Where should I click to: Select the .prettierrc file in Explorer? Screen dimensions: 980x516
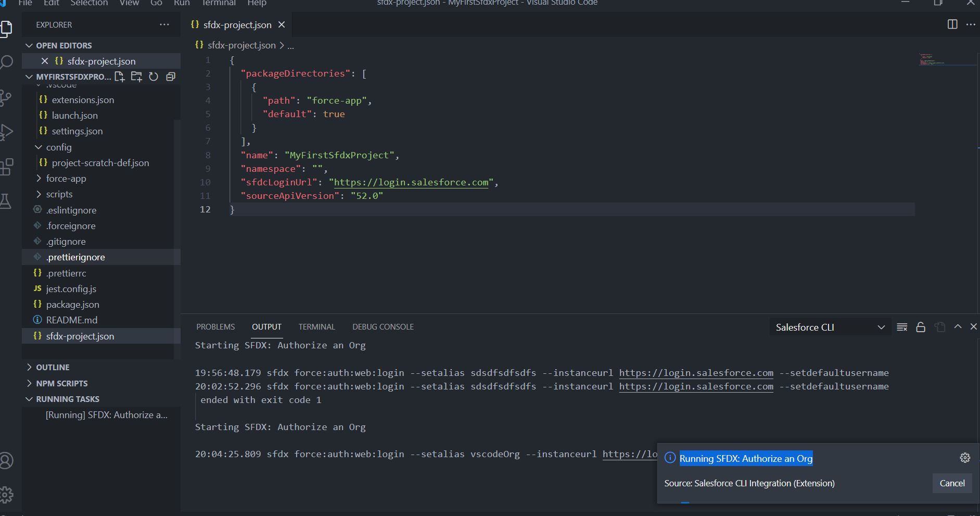(x=67, y=273)
